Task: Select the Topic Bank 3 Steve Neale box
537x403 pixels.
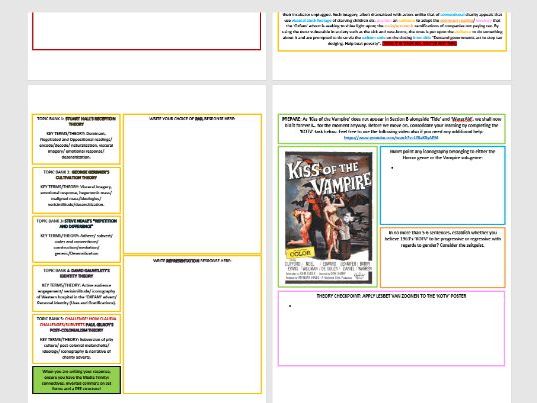Action: pyautogui.click(x=76, y=239)
